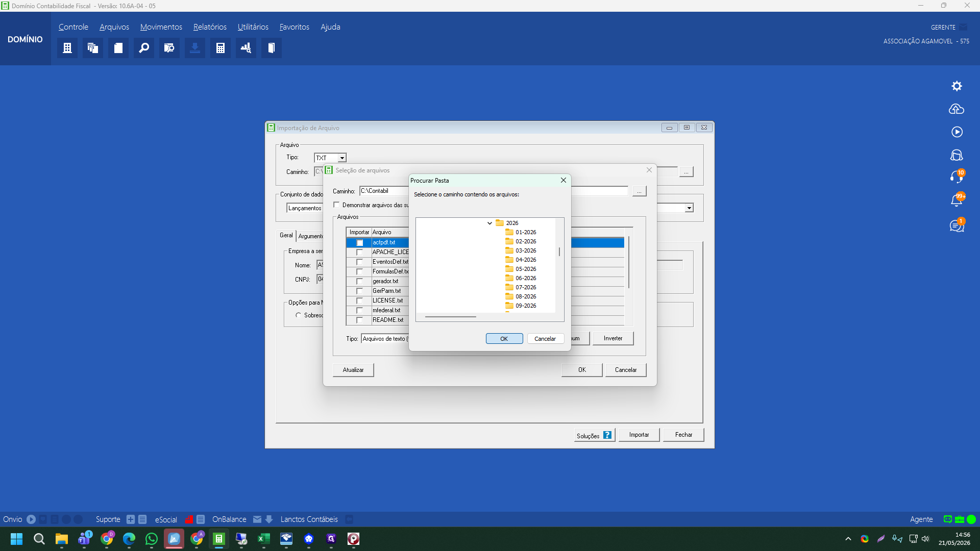Screen dimensions: 980x551
Task: Click OK in Seleção de arquivos dialog
Action: click(x=582, y=370)
